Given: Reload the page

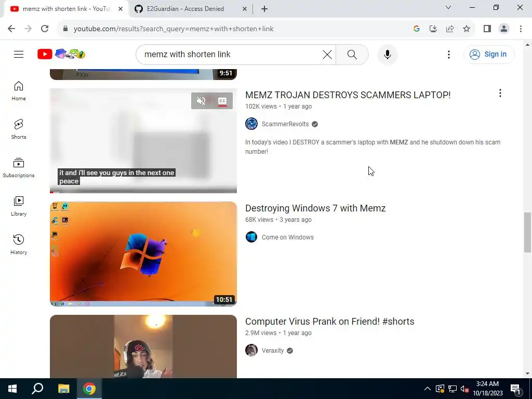Looking at the screenshot, I should click(45, 29).
